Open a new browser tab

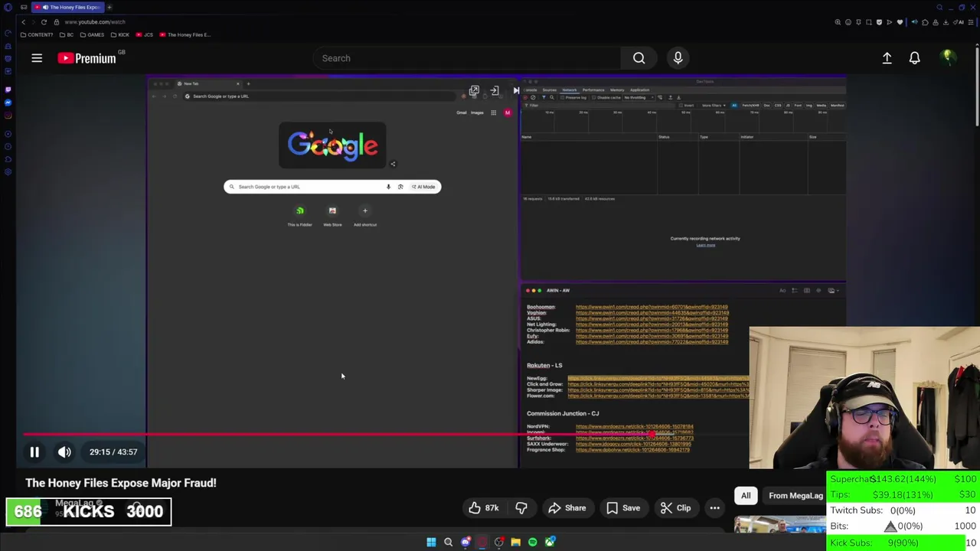pyautogui.click(x=109, y=7)
